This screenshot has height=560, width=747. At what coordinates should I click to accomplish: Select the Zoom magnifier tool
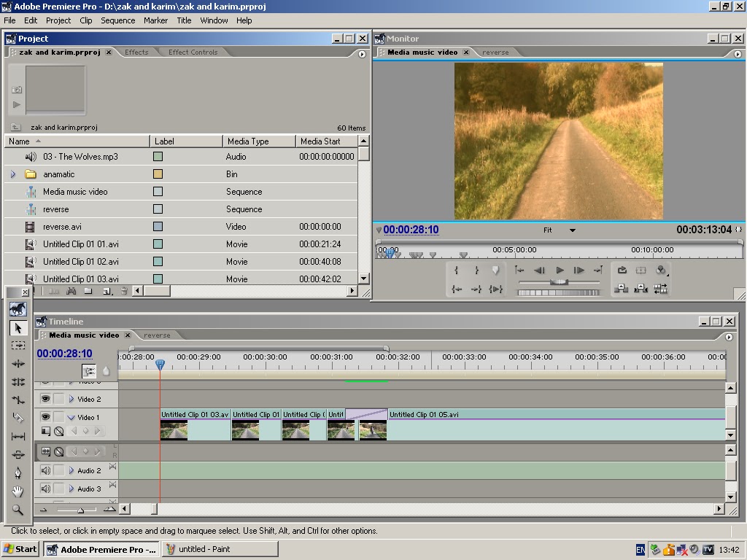pos(18,510)
